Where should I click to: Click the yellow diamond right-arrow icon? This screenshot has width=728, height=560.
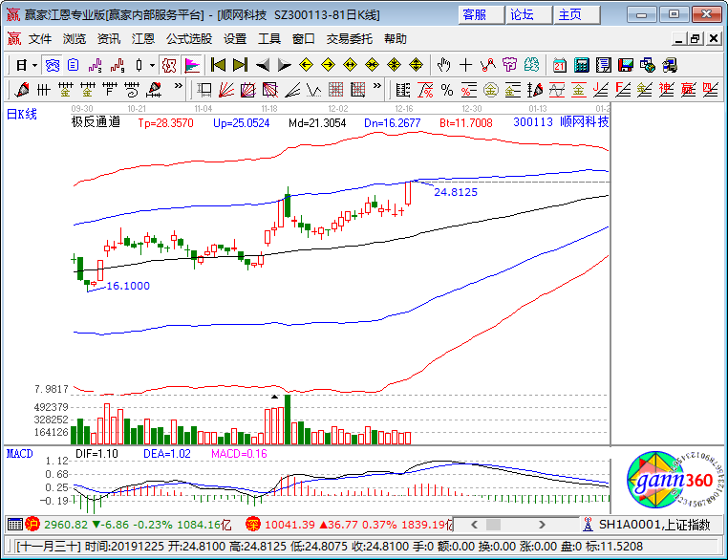click(329, 65)
